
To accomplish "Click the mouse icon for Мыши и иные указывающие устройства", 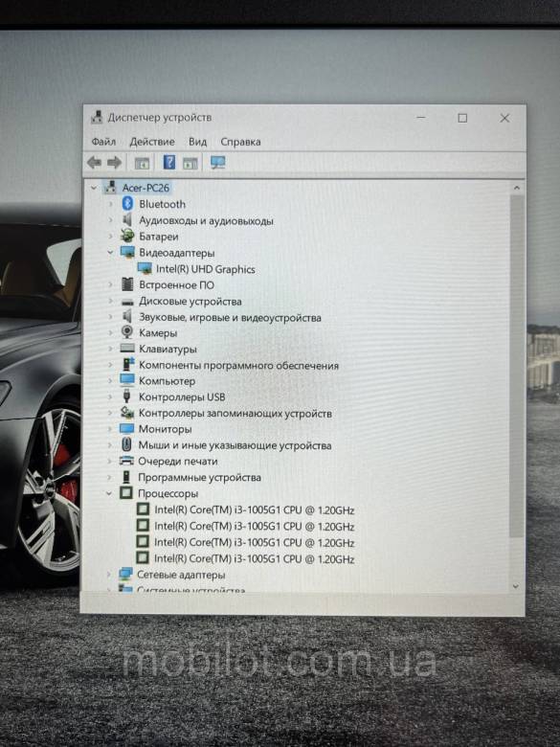I will (x=126, y=444).
